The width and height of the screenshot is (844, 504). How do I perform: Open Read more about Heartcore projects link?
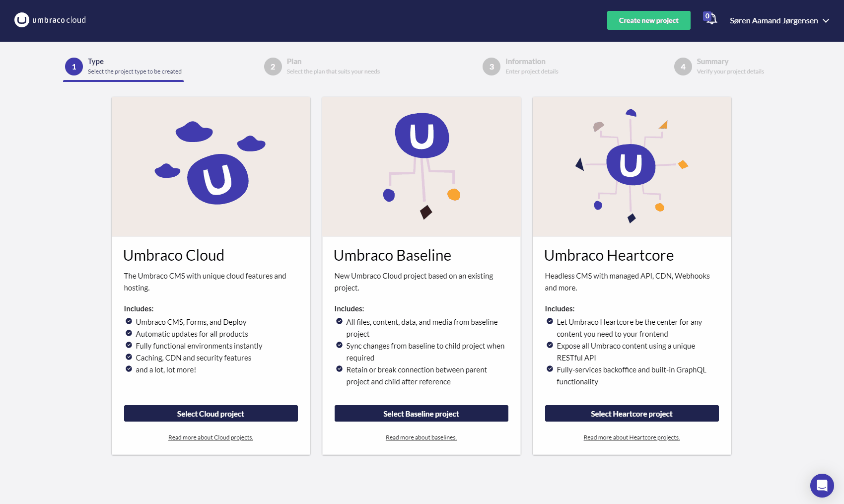(x=632, y=437)
